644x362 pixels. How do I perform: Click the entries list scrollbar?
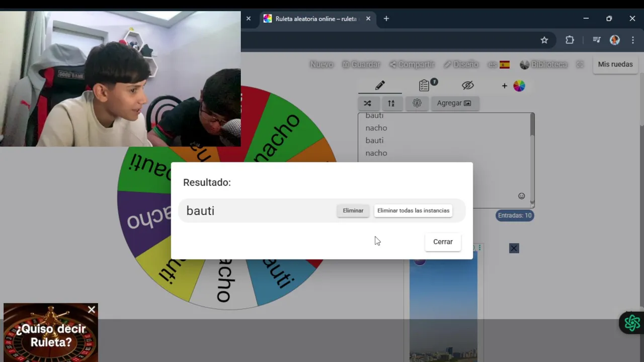coord(532,124)
